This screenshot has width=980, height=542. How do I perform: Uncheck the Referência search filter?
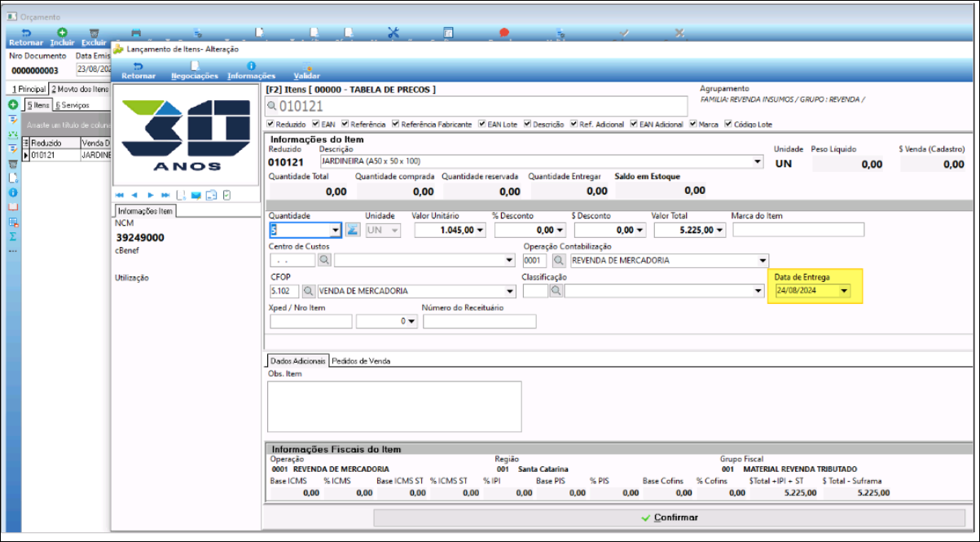point(345,125)
